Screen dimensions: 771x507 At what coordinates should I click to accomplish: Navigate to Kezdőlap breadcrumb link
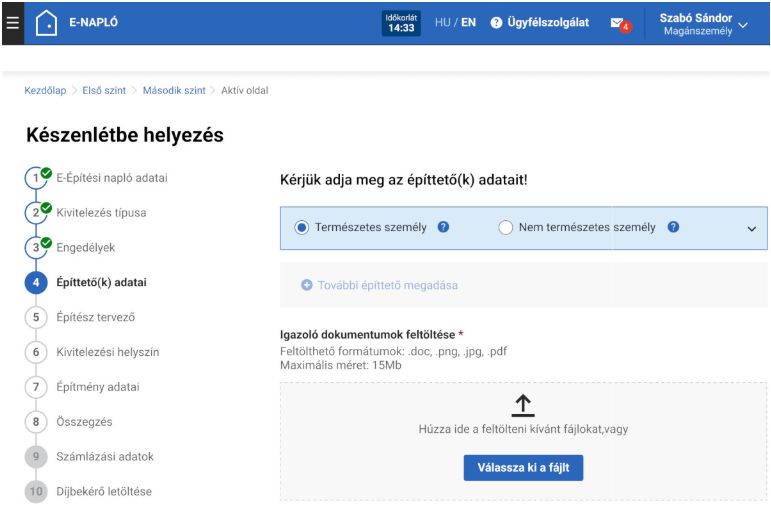(45, 90)
